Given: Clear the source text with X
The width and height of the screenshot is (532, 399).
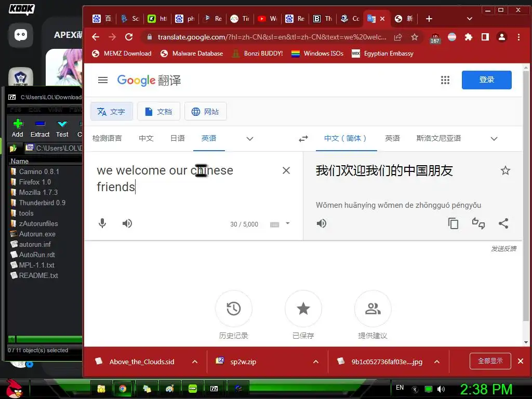Looking at the screenshot, I should [286, 170].
